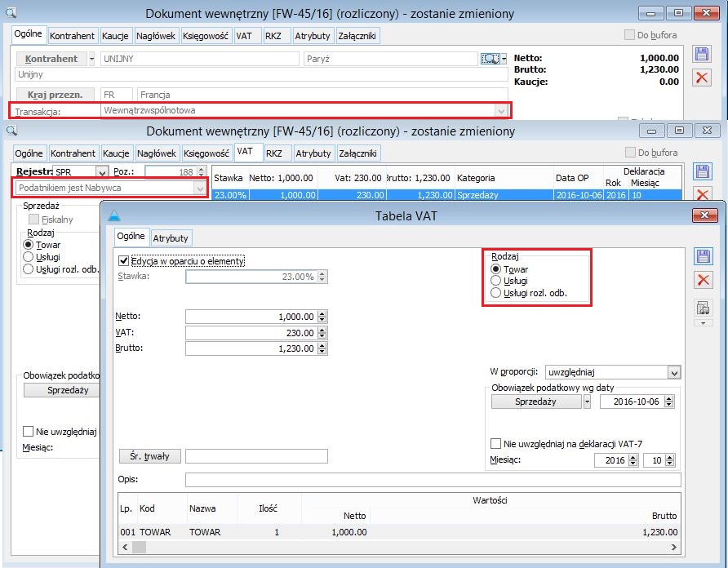This screenshot has width=728, height=568.
Task: Click the Kraj przezn. button
Action: 55,95
